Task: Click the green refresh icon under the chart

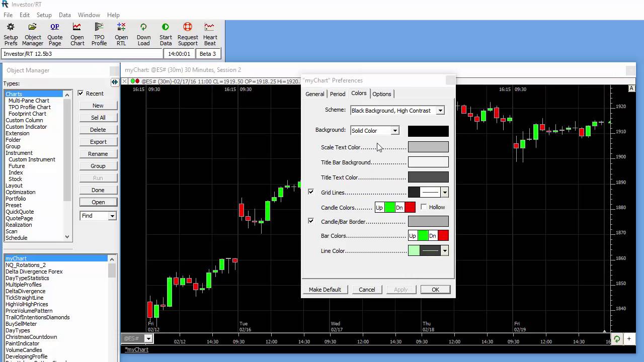Action: tap(617, 339)
